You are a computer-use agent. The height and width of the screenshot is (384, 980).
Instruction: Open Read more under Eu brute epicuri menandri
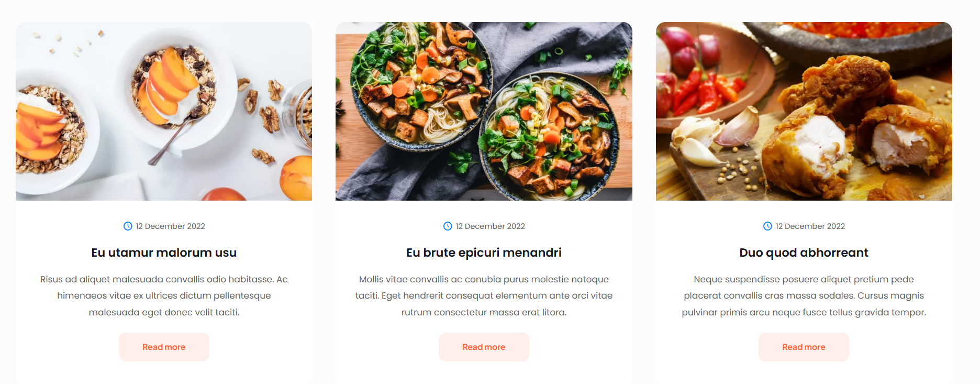coord(484,347)
